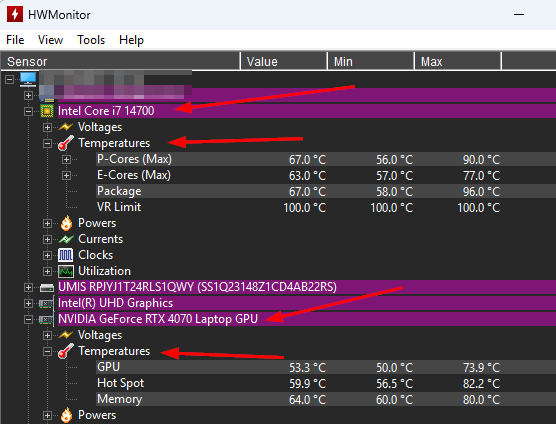Collapse the GPU Temperatures section
The image size is (556, 424).
tap(47, 351)
